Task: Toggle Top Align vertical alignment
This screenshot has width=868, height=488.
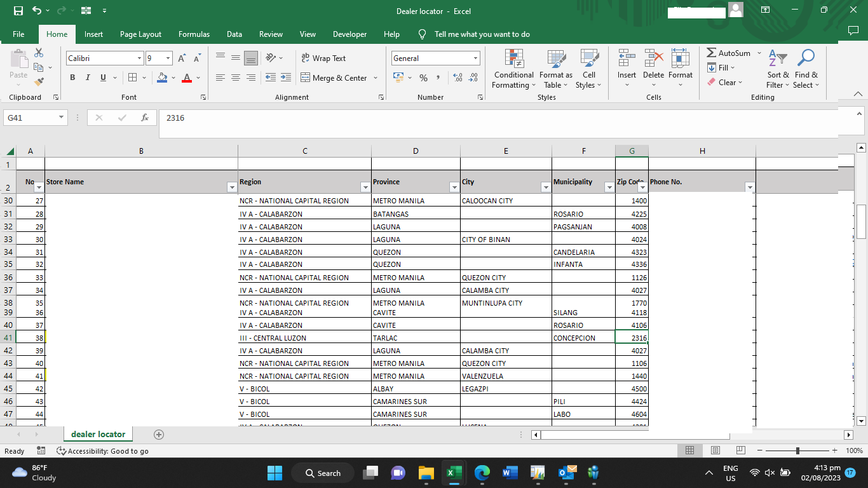Action: 220,58
